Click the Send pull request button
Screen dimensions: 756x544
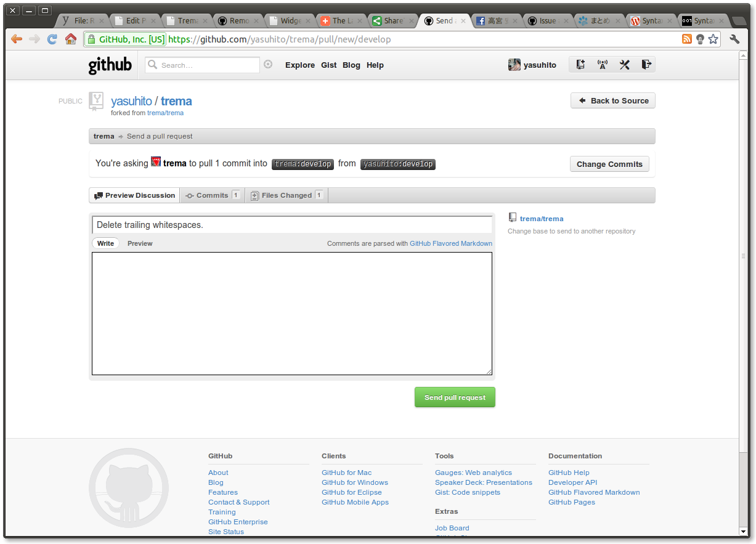455,397
